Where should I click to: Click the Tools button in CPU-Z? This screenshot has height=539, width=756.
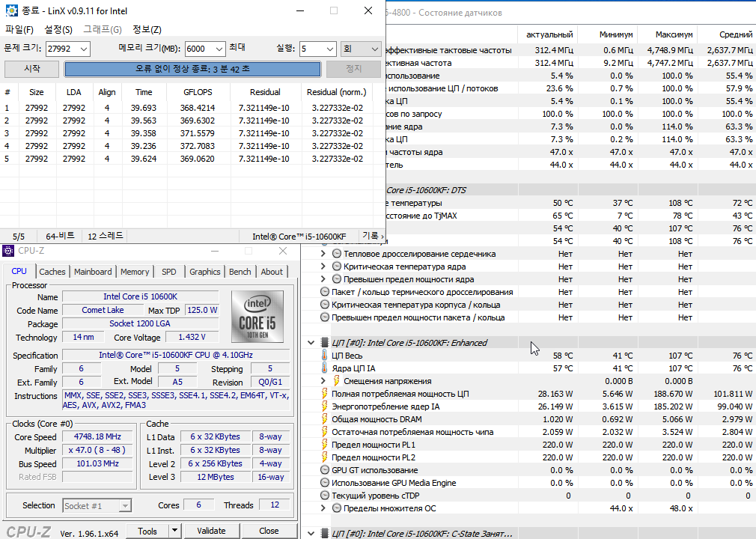point(147,531)
